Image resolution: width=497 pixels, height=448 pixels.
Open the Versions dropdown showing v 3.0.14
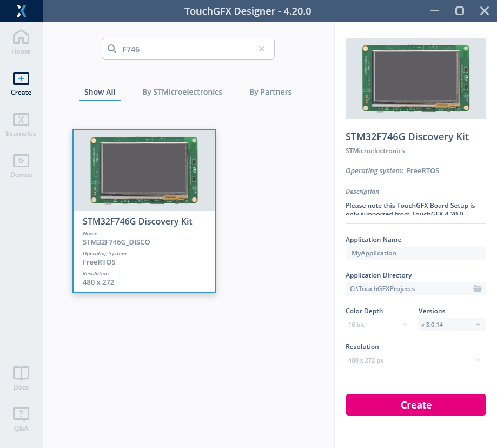tap(452, 324)
